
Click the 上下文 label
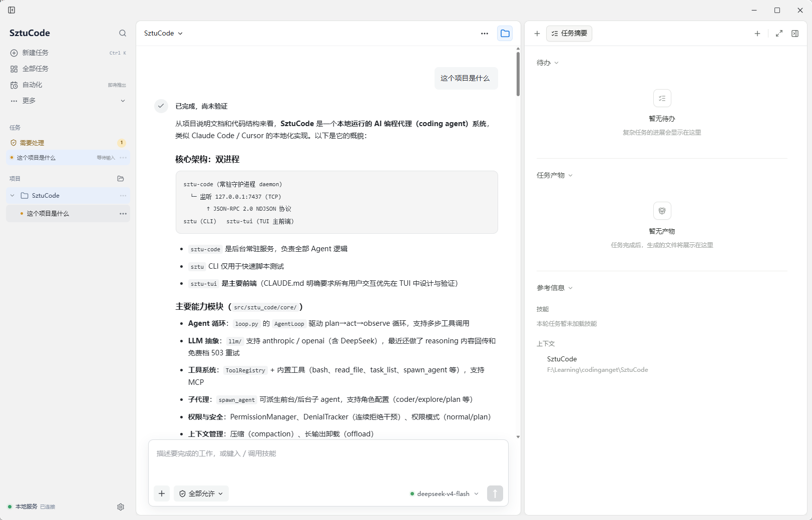[546, 344]
